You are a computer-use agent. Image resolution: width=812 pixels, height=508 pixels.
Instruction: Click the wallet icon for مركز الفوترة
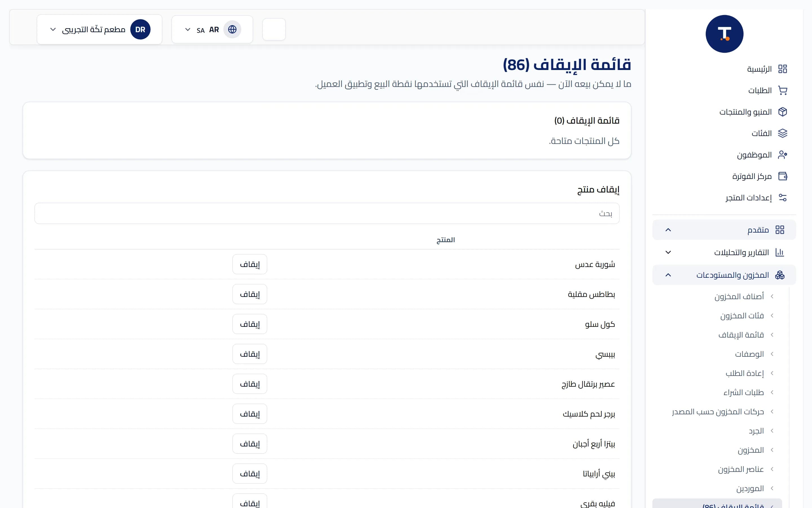(x=782, y=176)
